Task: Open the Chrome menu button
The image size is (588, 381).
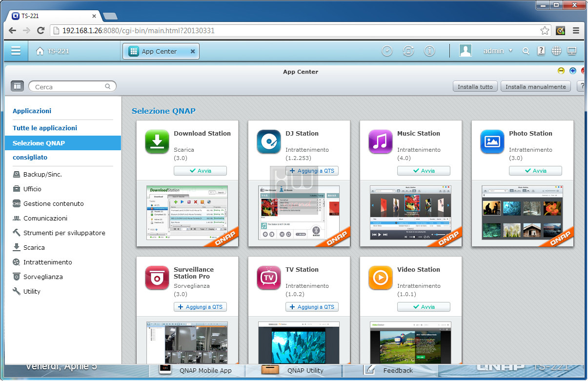Action: point(576,30)
